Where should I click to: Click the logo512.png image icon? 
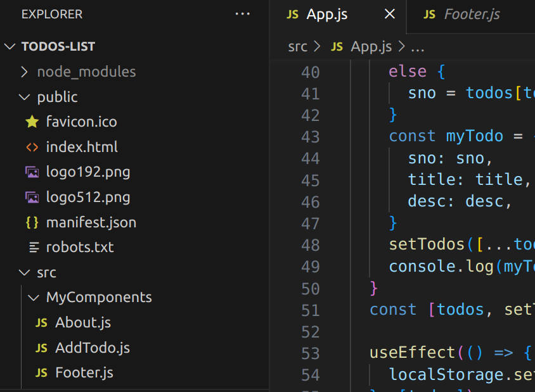point(32,198)
